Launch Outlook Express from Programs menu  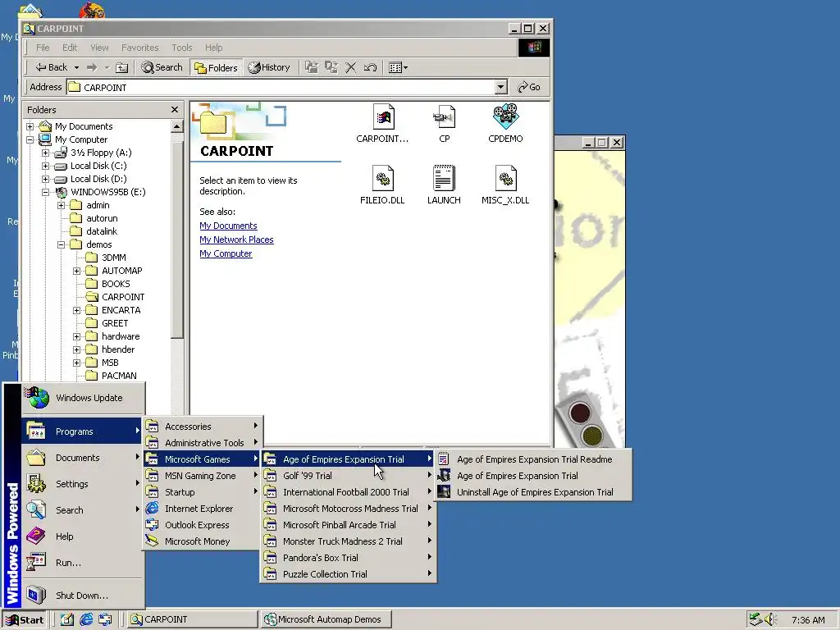[x=203, y=525]
